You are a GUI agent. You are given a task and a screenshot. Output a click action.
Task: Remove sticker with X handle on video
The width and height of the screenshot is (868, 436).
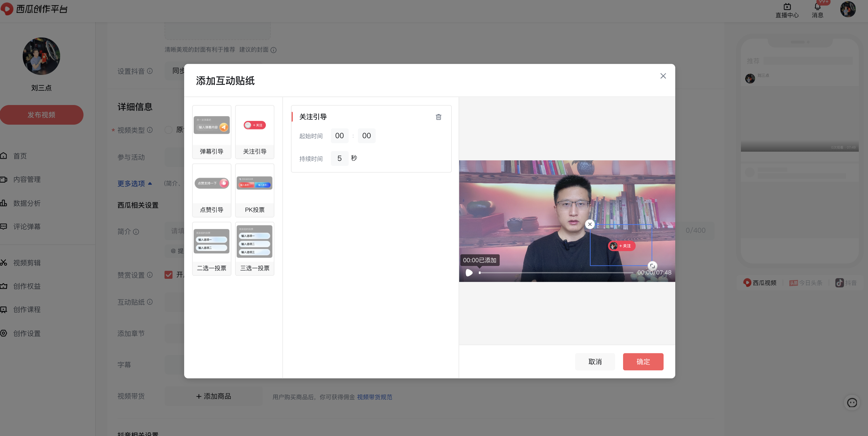coord(590,224)
